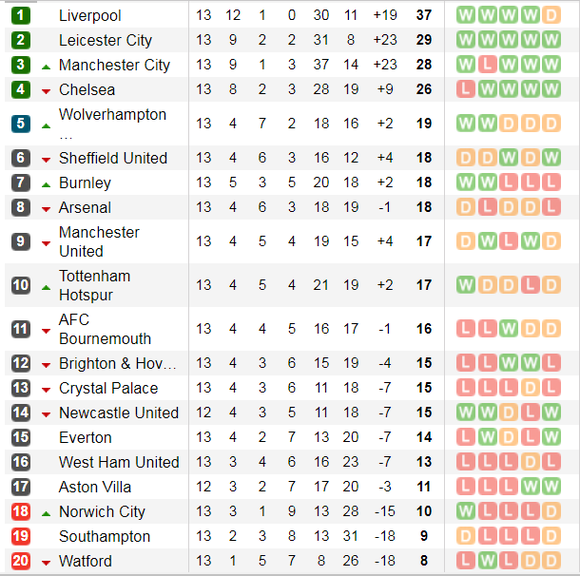Click the blue rank 5 badge for Wolverhampton
Screen dimensions: 580x576
click(x=21, y=124)
